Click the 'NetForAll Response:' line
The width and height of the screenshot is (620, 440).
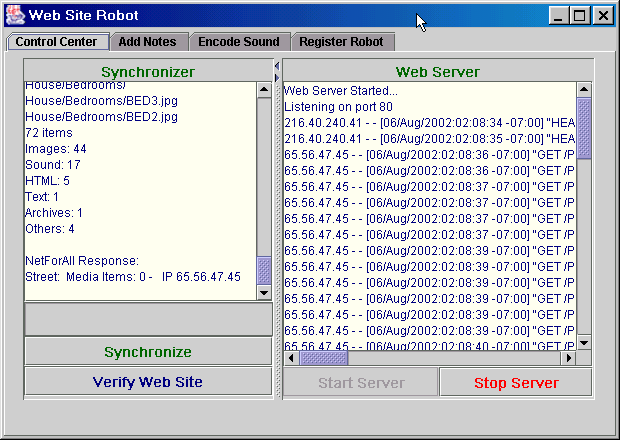[x=82, y=261]
